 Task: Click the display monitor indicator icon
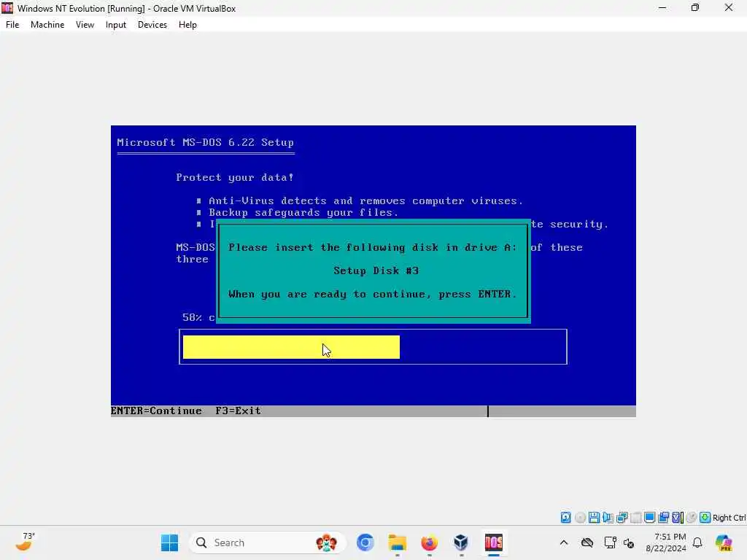click(x=649, y=518)
